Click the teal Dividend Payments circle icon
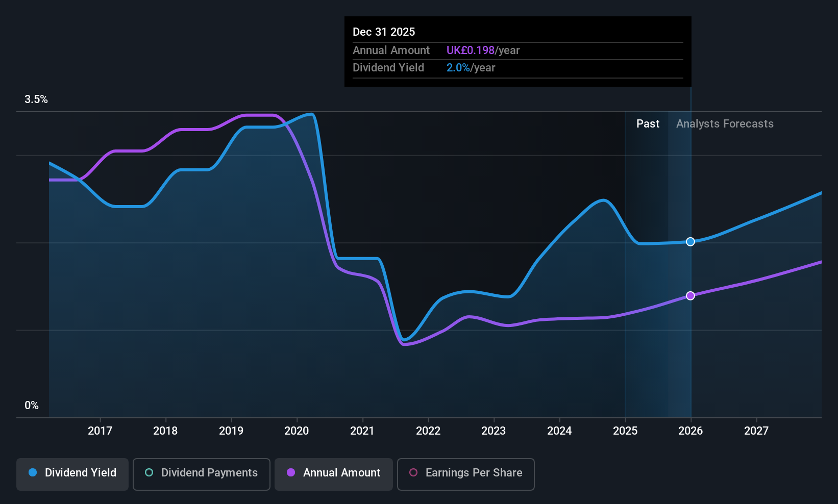This screenshot has height=504, width=838. tap(149, 472)
